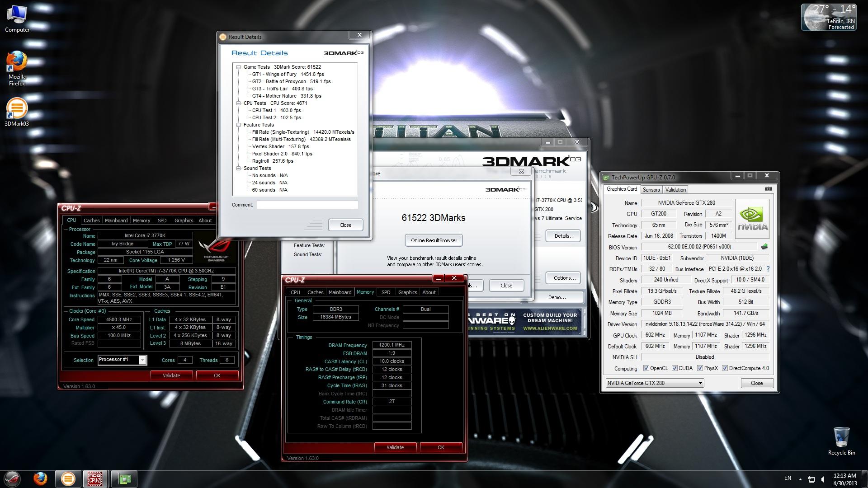Open the About tab in the left CPU-Z window
868x488 pixels.
205,221
